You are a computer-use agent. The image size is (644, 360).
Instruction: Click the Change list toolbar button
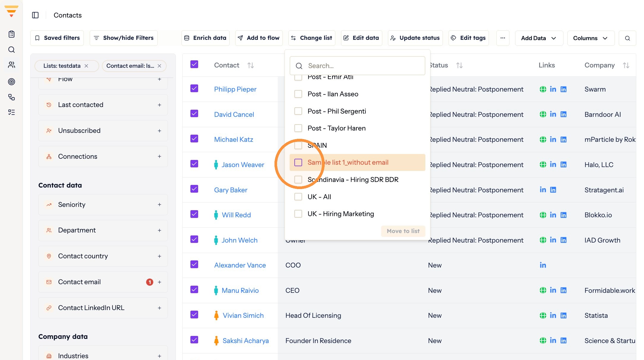coord(312,38)
